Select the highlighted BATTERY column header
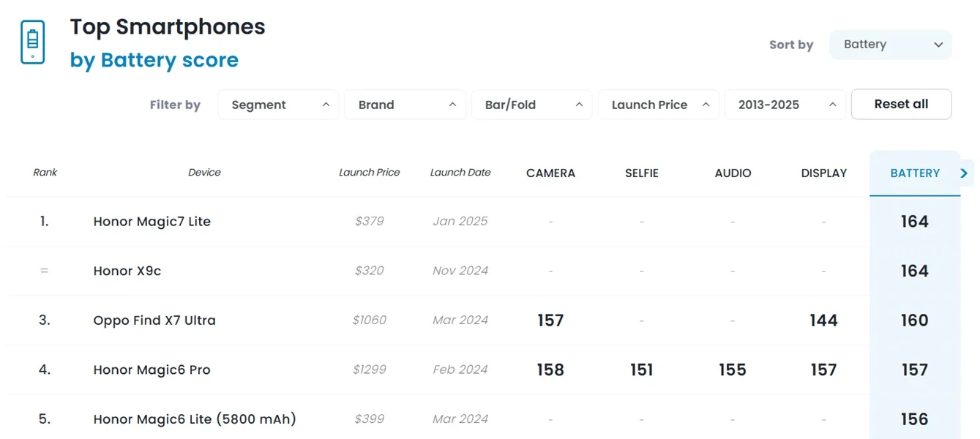980x439 pixels. coord(915,173)
